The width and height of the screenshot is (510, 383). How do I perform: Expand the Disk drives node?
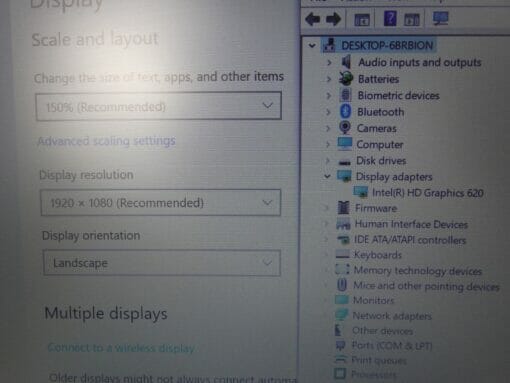[x=328, y=161]
